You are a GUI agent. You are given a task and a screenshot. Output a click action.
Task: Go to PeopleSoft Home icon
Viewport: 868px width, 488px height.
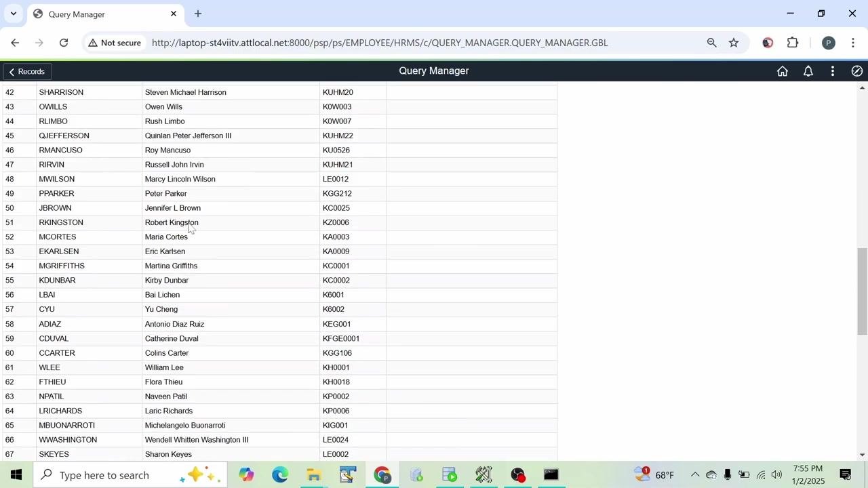coord(783,71)
